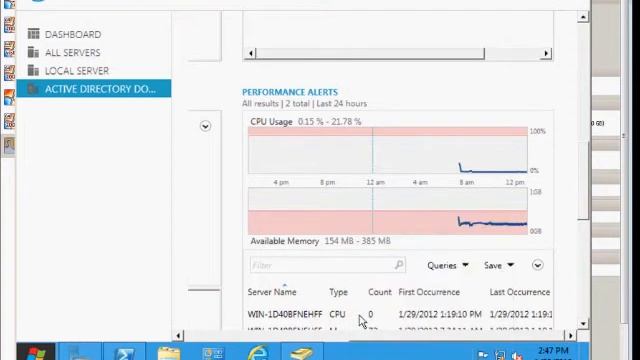Viewport: 640px width, 360px height.
Task: Open the Save dropdown
Action: pos(499,265)
